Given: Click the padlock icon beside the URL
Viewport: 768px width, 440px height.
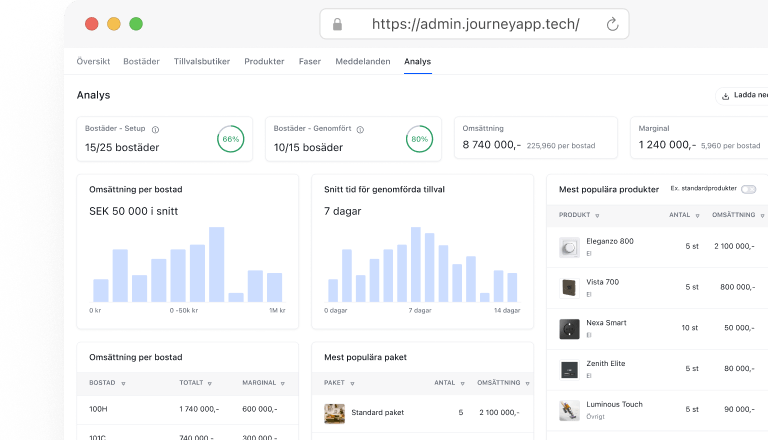Looking at the screenshot, I should click(x=337, y=24).
